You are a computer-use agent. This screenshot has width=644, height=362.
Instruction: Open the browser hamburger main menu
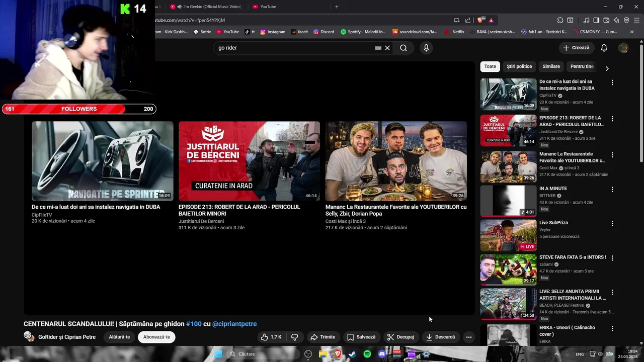tap(636, 20)
